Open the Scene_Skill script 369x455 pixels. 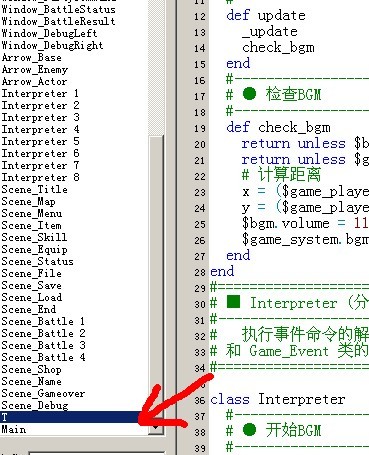tap(34, 237)
